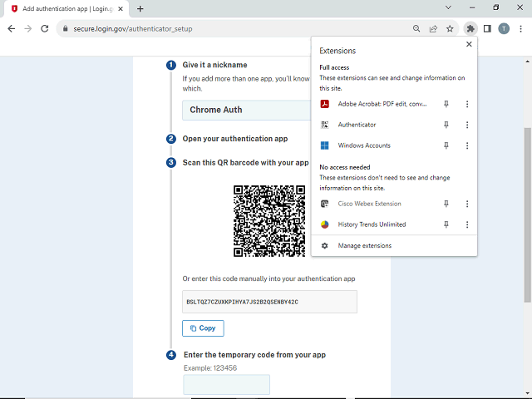View site security lock info

(65, 29)
